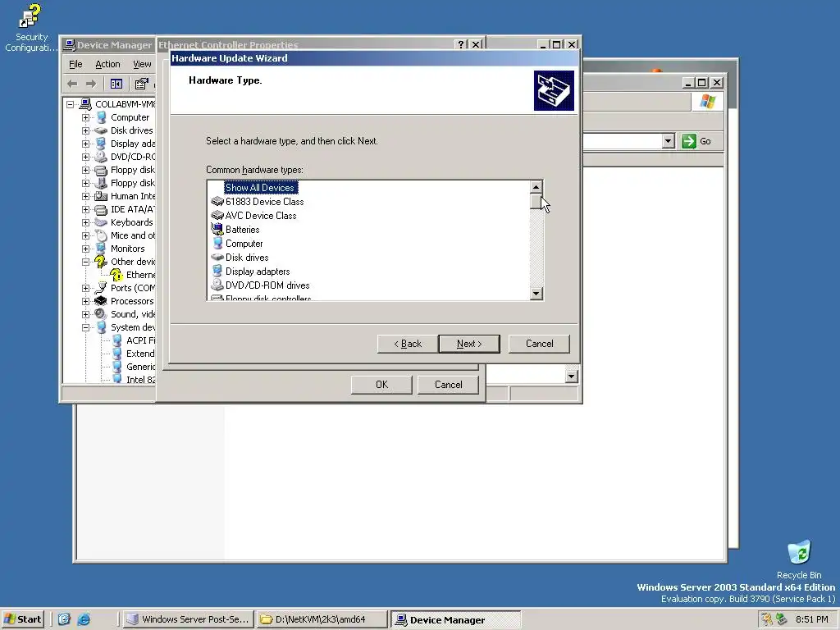Switch to D:\NetKVM\2k3\amd64 taskbar button

pyautogui.click(x=321, y=619)
